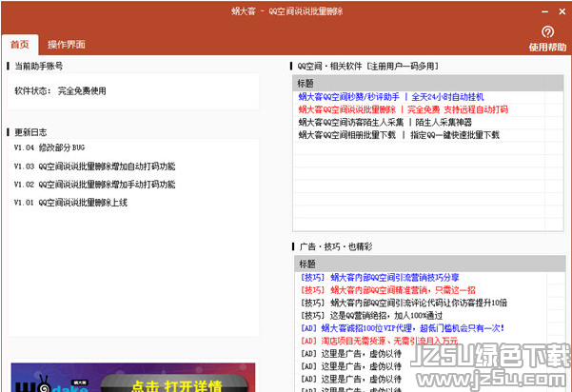Open [AD] 蜗大客诚招100位VIP代理 row
This screenshot has width=572, height=392.
coord(402,328)
